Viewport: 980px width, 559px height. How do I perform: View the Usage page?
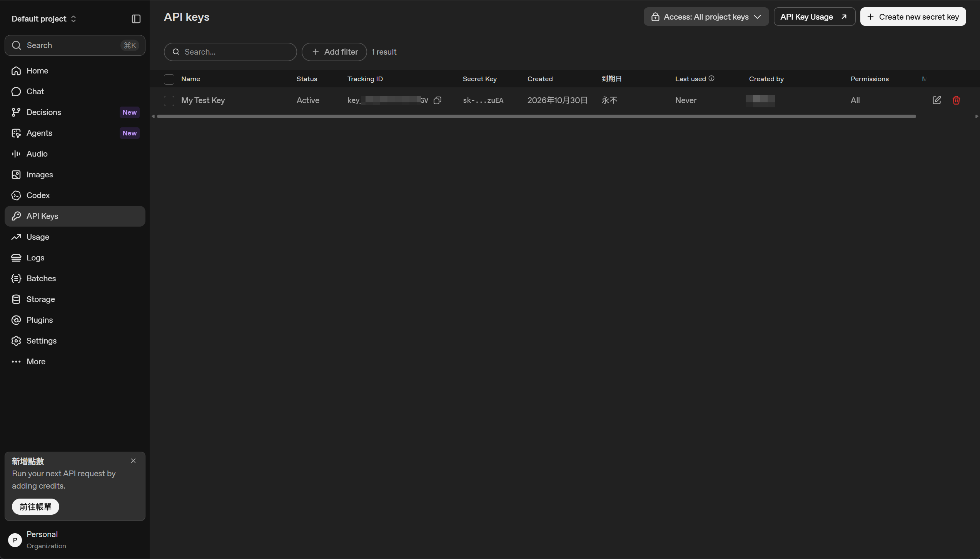[x=75, y=237]
